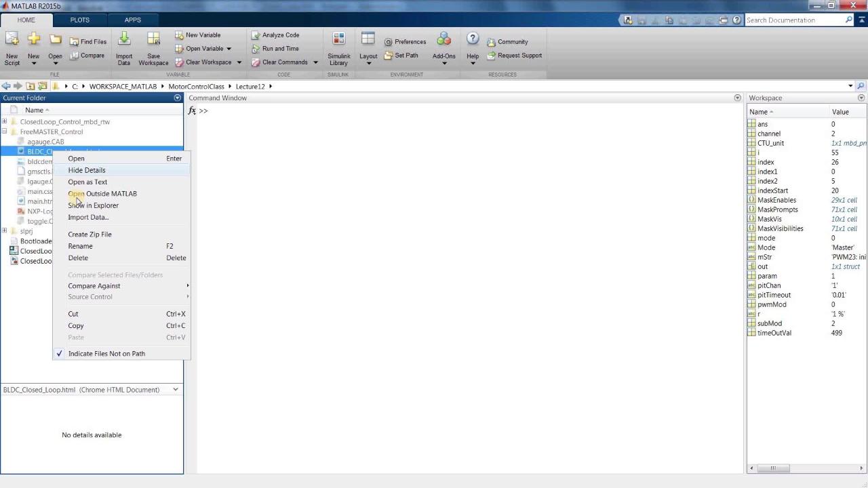Click the New Script icon

tap(12, 41)
